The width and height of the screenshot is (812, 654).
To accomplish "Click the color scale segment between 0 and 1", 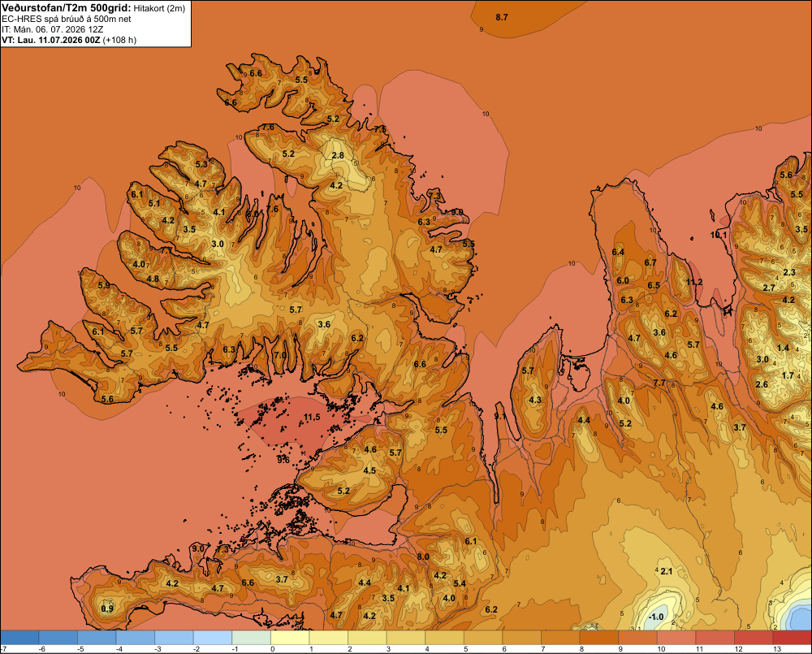I will click(x=290, y=638).
